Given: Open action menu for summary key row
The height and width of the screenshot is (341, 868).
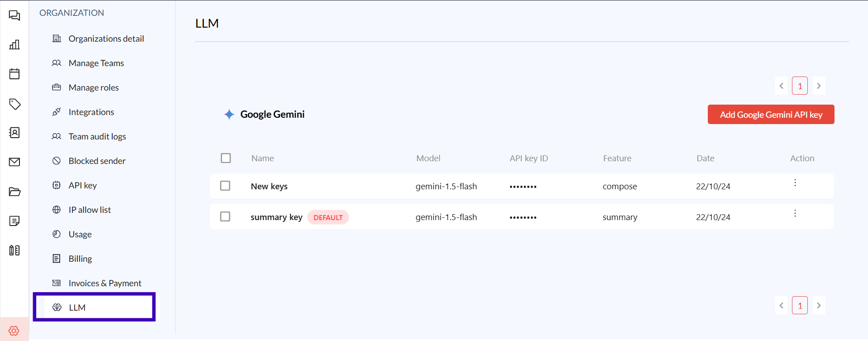Looking at the screenshot, I should pos(795,213).
